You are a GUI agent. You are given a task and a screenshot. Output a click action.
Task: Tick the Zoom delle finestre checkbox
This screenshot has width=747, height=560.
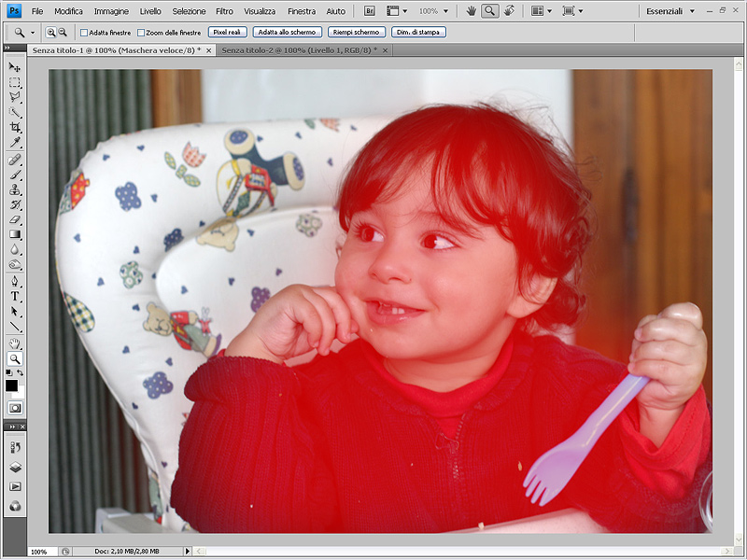(141, 33)
